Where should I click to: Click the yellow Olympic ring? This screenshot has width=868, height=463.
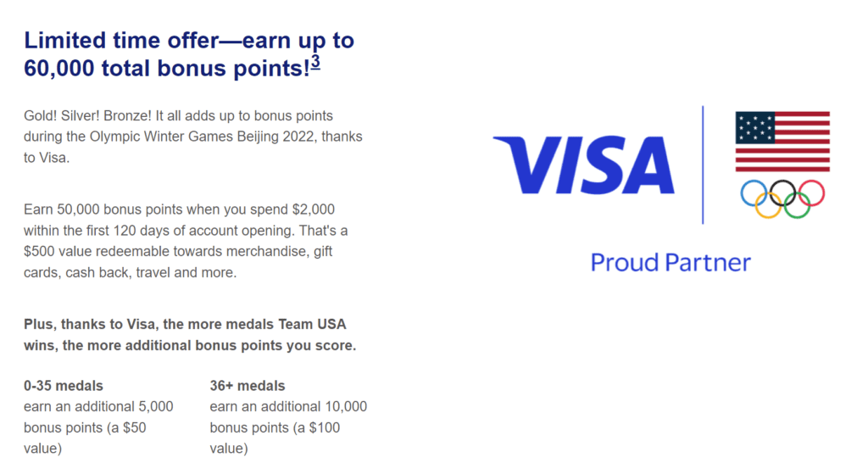point(768,205)
